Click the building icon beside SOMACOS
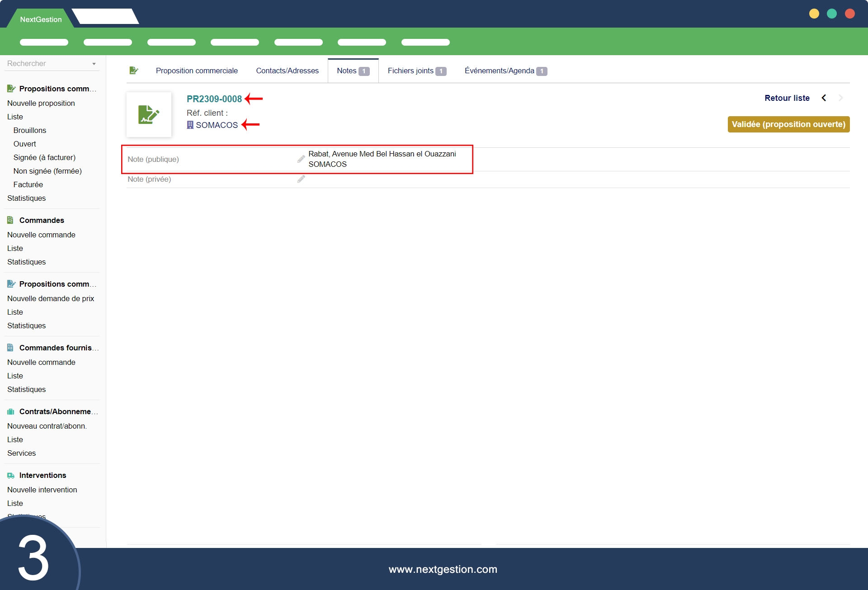 click(x=190, y=125)
